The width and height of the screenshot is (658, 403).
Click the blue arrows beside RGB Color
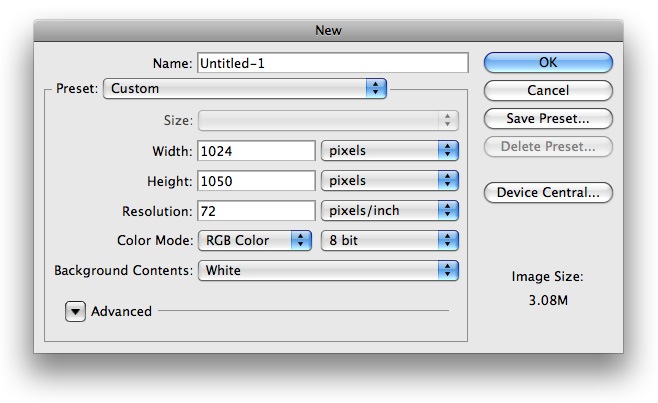301,240
